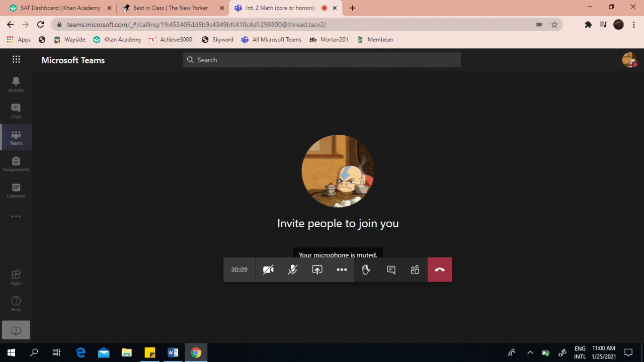Open Assignments in Teams sidebar

pyautogui.click(x=16, y=164)
